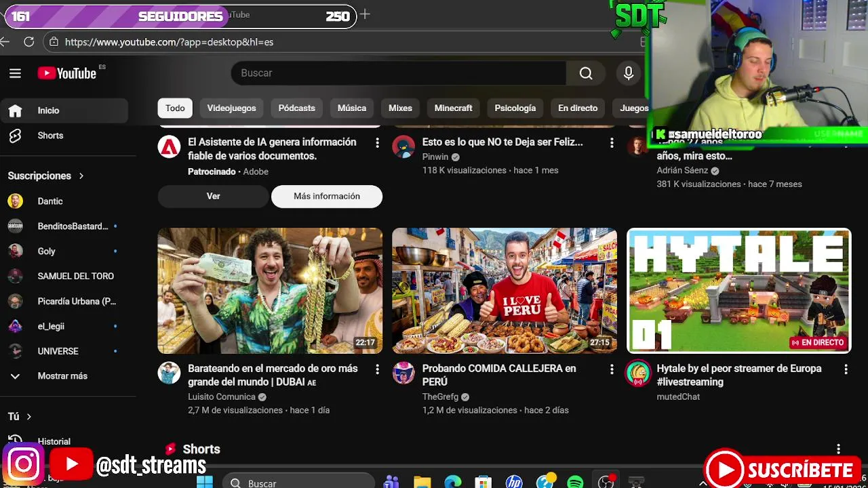Open Dantic subscription channel
The image size is (868, 488).
[64, 201]
